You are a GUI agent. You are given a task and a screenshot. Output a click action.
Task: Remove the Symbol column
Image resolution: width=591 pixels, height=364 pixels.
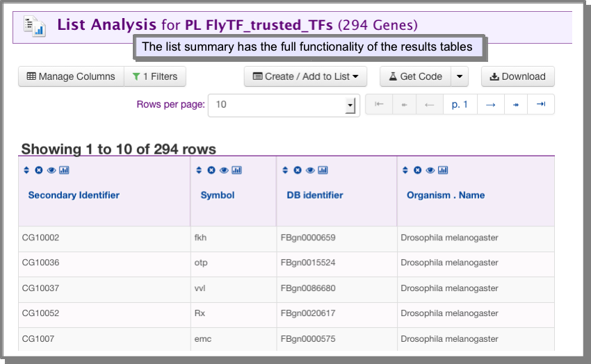pos(211,170)
